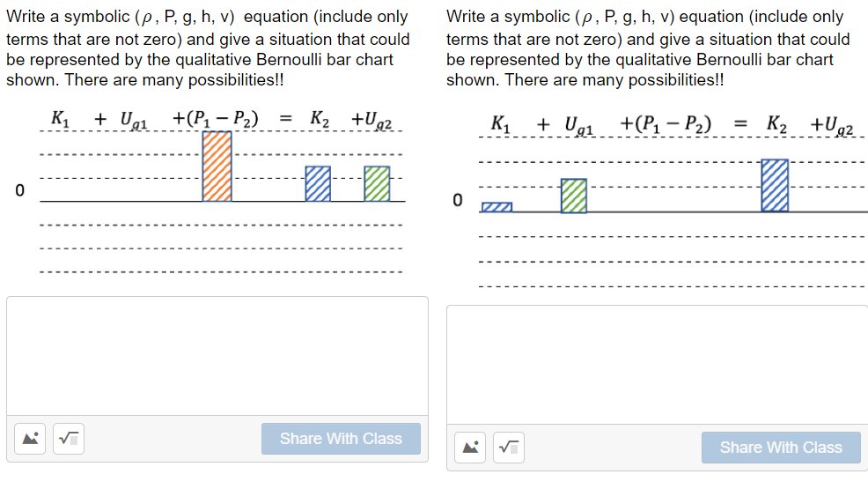This screenshot has height=489, width=868.
Task: Select the orange pressure bar in left chart
Action: pyautogui.click(x=217, y=167)
